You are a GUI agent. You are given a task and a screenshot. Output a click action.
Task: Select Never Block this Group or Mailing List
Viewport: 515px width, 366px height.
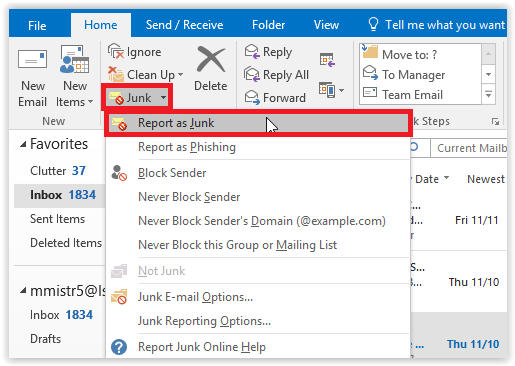tap(237, 245)
